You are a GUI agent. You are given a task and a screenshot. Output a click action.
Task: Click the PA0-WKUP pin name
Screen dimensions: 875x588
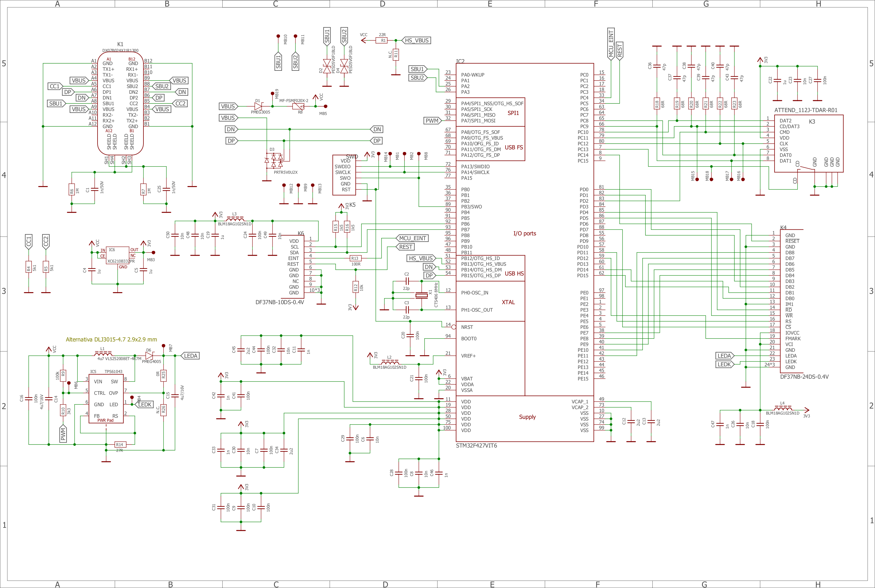coord(473,75)
